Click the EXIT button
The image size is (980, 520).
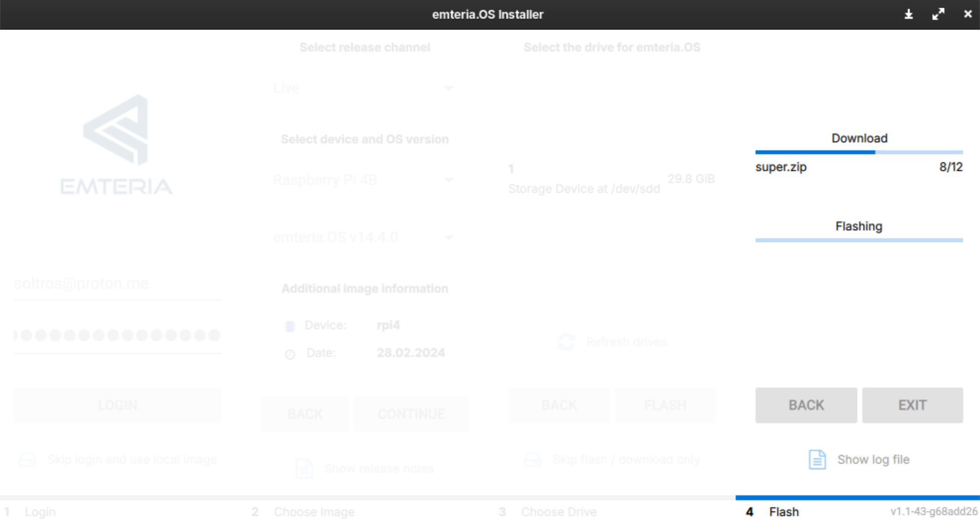click(x=912, y=405)
